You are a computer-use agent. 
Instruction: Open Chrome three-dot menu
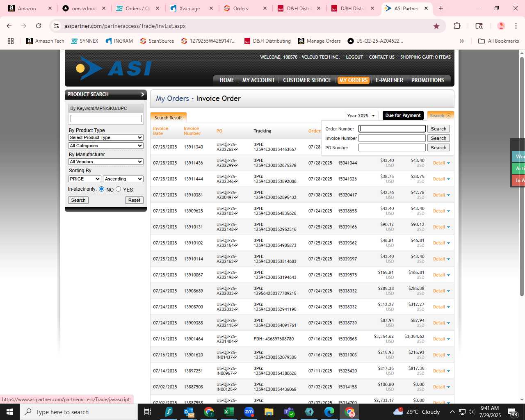click(516, 26)
